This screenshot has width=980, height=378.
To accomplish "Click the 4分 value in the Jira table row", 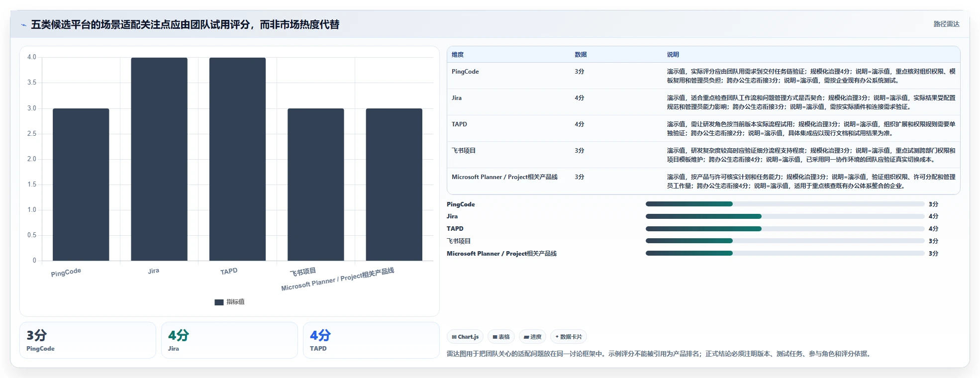I will [x=580, y=98].
